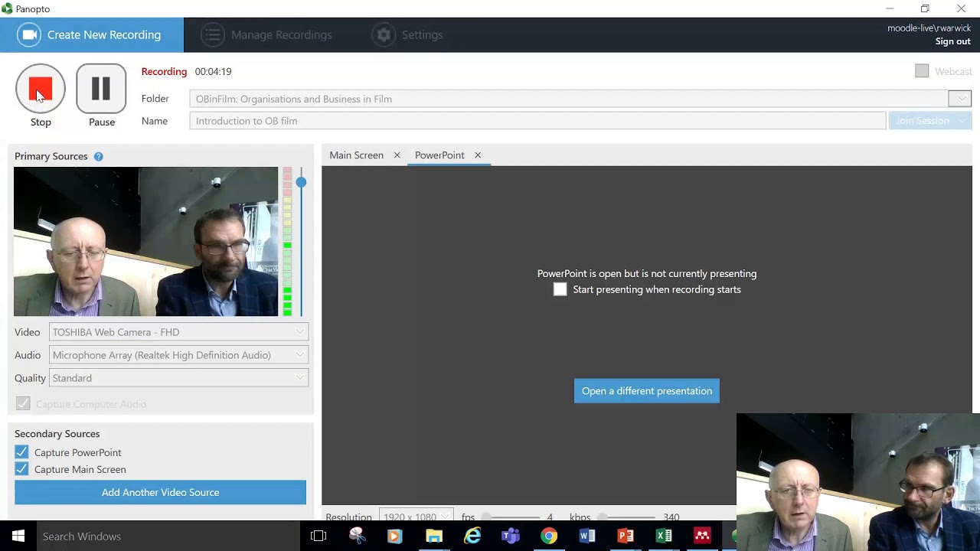The height and width of the screenshot is (551, 980).
Task: Expand the Folder dropdown arrow
Action: (960, 99)
